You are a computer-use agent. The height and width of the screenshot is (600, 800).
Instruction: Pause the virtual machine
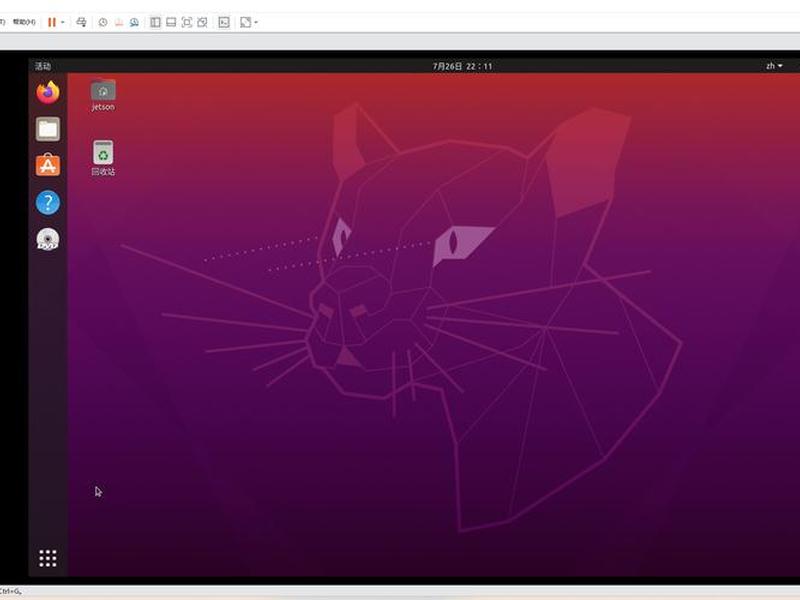coord(52,22)
